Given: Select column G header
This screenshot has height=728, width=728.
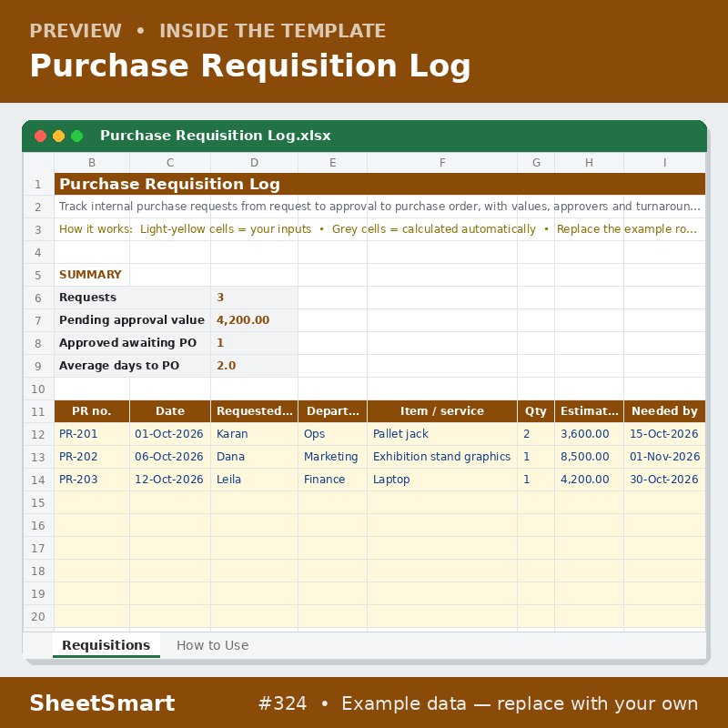Looking at the screenshot, I should point(536,163).
